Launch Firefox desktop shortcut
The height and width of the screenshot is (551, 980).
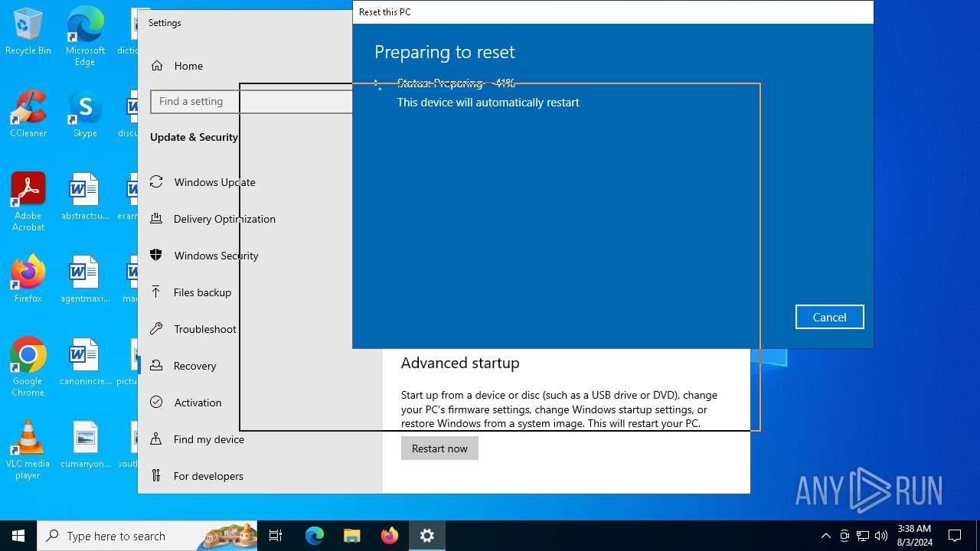pyautogui.click(x=28, y=280)
